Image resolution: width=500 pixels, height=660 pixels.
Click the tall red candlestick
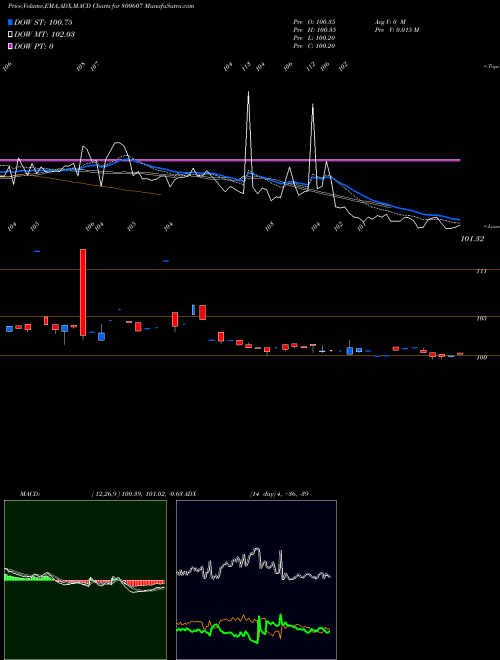point(83,292)
